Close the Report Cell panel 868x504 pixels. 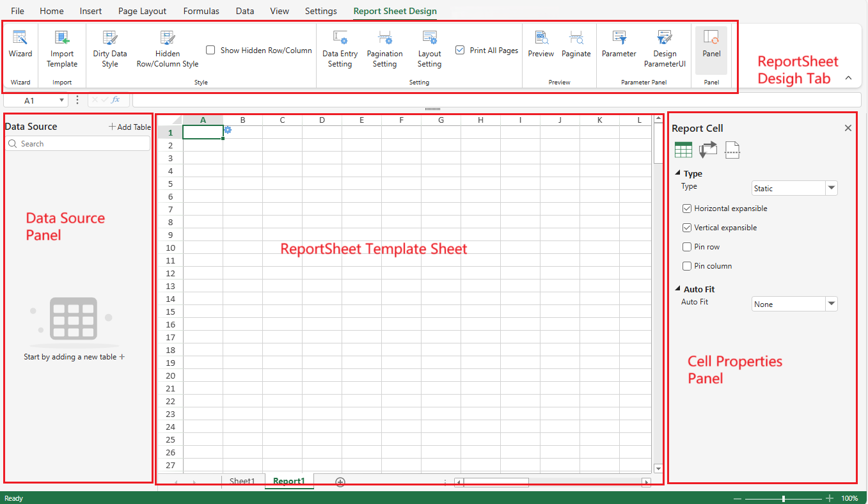(x=848, y=128)
